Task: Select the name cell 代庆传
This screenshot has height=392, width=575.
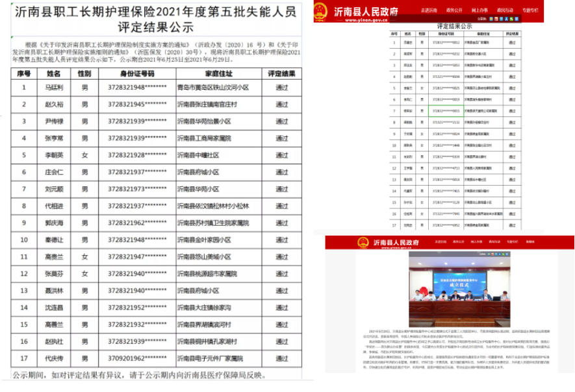Action: pyautogui.click(x=54, y=359)
